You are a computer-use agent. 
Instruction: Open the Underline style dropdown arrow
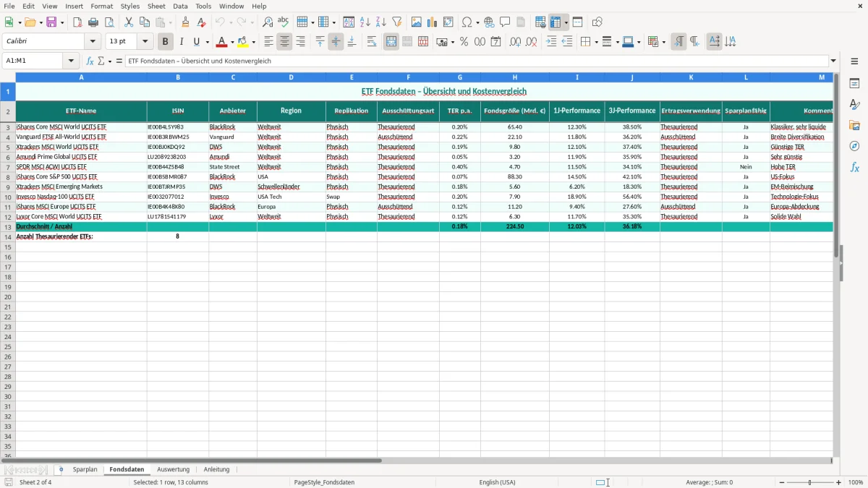click(x=207, y=42)
